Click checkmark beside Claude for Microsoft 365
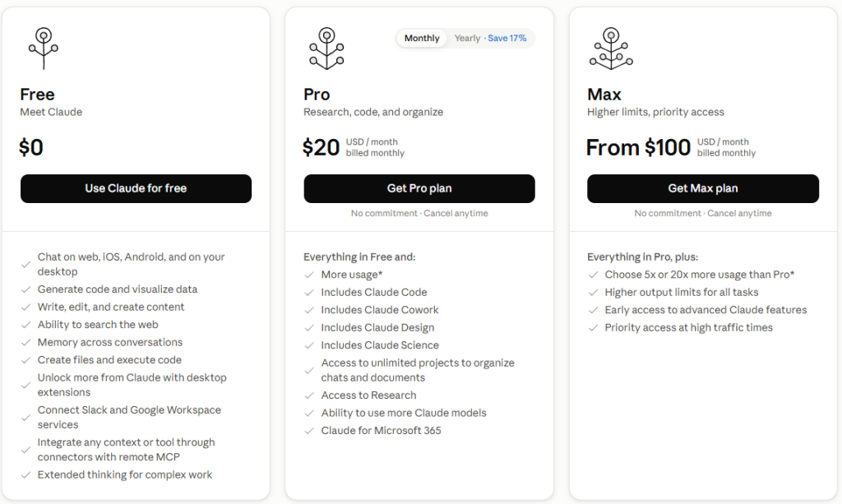The height and width of the screenshot is (504, 842). tap(309, 431)
